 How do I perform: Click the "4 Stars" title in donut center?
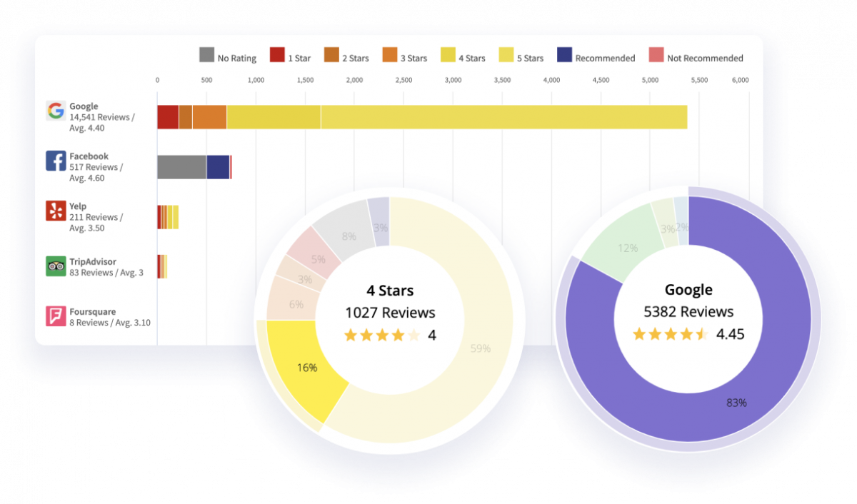390,291
